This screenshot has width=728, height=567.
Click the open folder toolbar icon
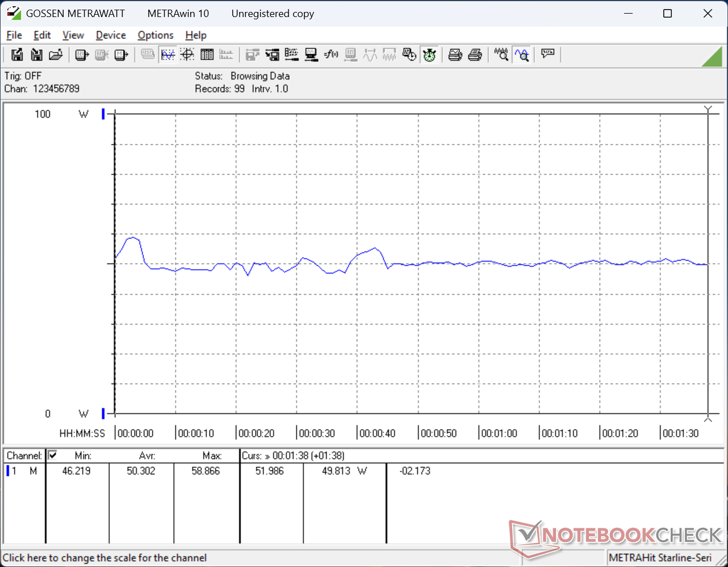click(56, 54)
